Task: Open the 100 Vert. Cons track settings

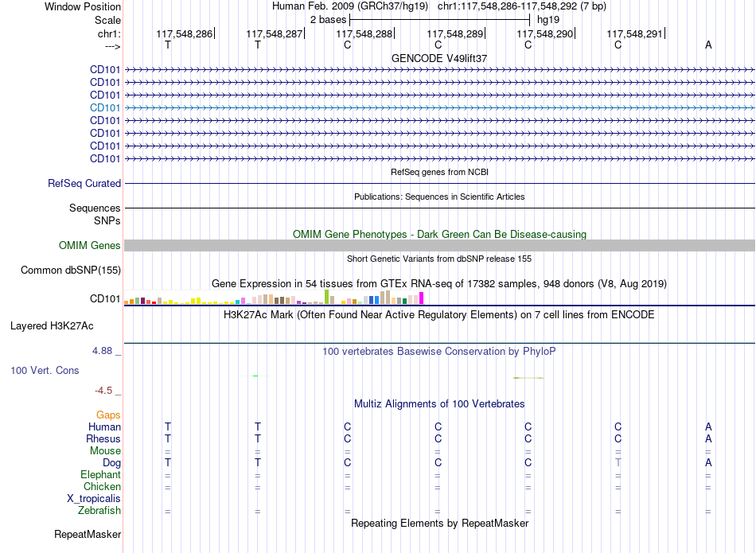Action: tap(45, 371)
